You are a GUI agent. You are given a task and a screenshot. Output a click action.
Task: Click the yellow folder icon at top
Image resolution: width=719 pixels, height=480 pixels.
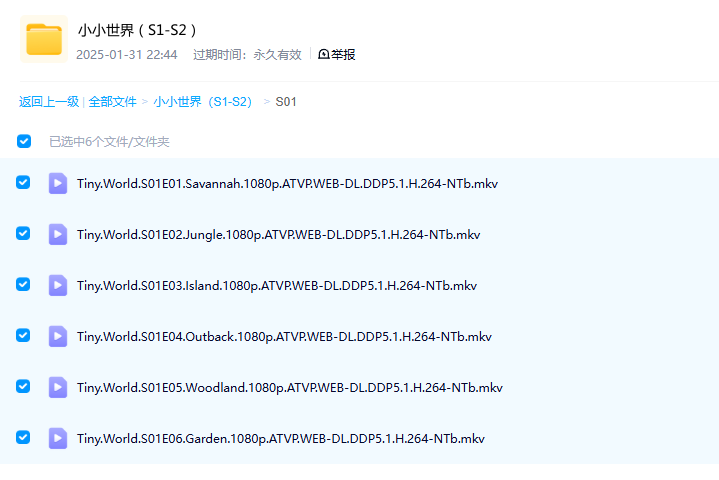click(x=44, y=39)
